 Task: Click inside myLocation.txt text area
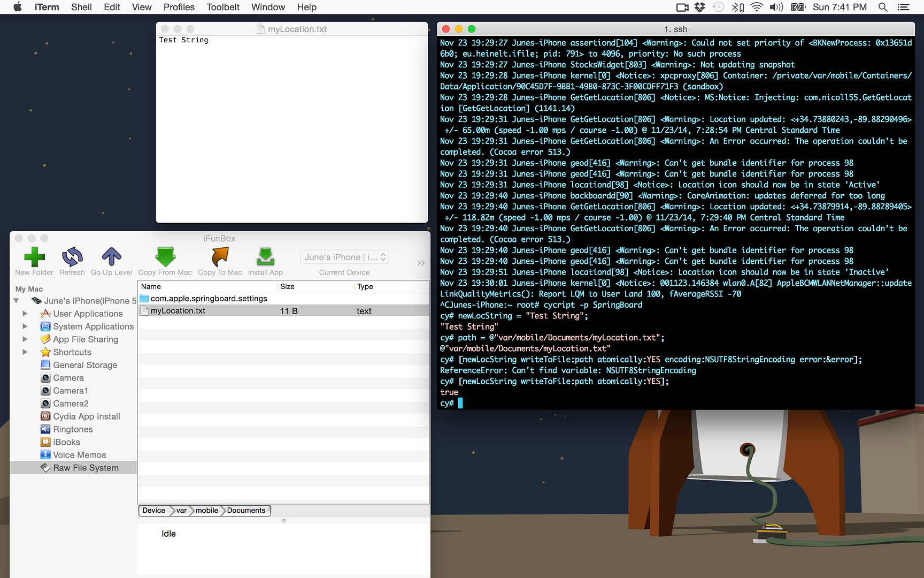292,129
